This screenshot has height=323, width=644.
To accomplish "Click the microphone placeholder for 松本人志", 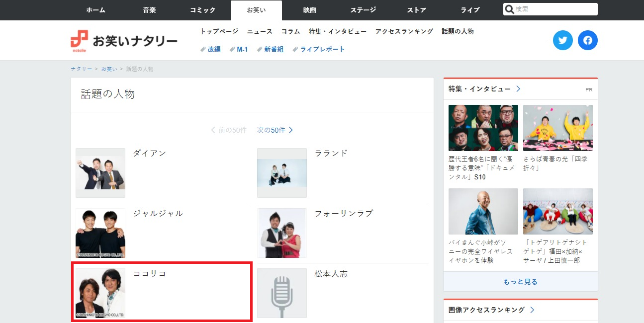I will [x=282, y=293].
